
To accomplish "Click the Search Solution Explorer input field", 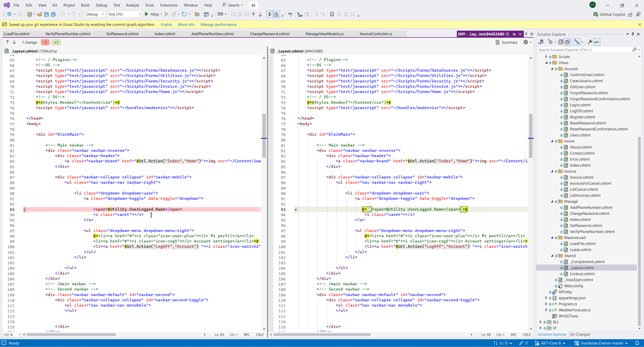I will tap(584, 50).
